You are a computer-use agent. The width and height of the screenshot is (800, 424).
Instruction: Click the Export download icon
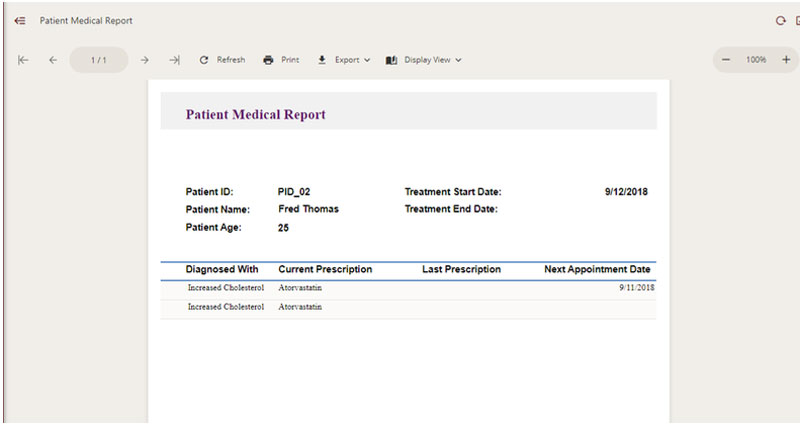coord(322,60)
